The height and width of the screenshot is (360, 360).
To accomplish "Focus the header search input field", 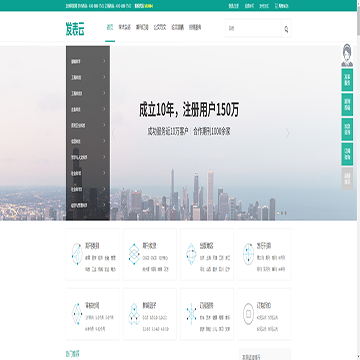I will [x=253, y=29].
